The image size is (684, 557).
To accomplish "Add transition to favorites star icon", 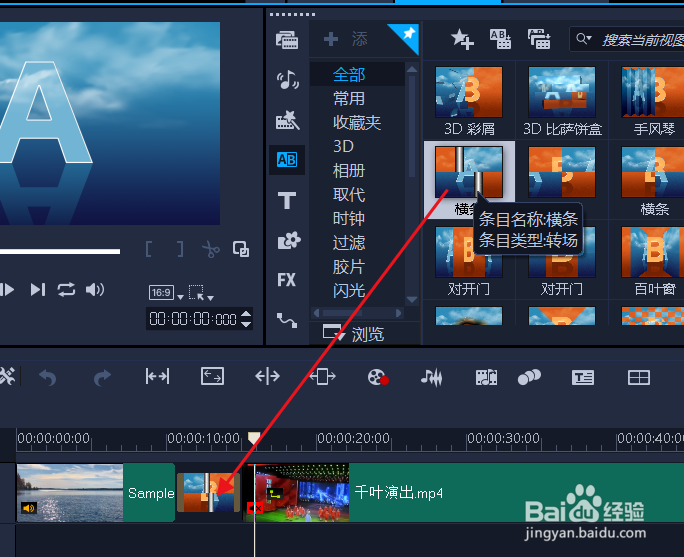I will click(x=462, y=39).
